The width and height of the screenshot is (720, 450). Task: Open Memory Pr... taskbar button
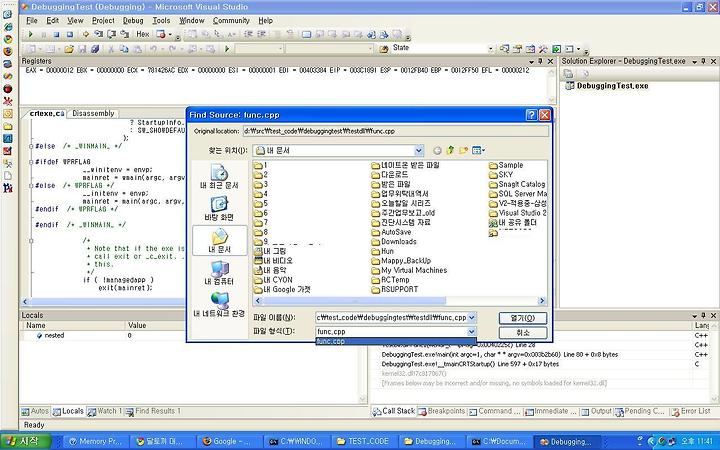95,441
